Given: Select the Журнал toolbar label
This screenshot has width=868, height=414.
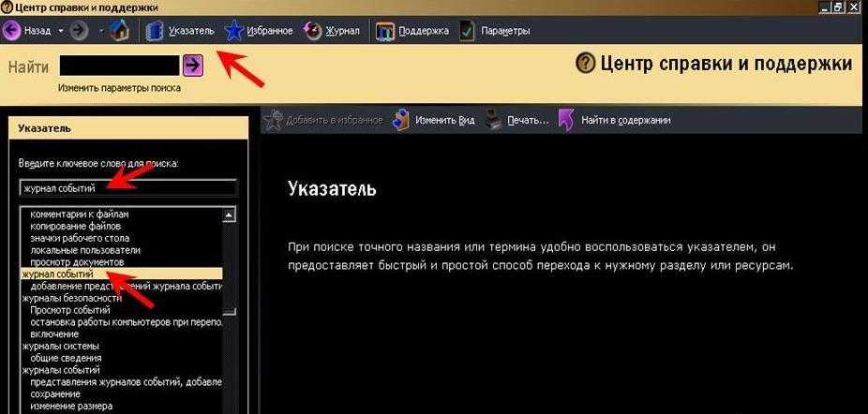Looking at the screenshot, I should (x=343, y=31).
